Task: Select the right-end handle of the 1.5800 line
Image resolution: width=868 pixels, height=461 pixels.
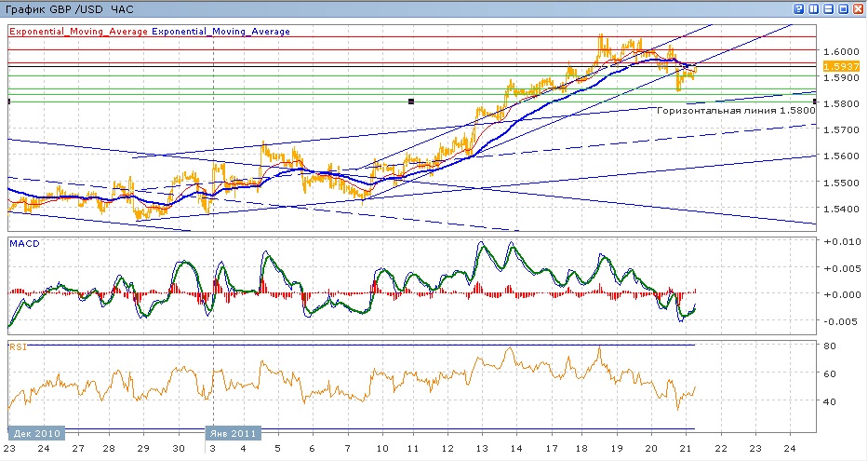Action: (x=815, y=102)
